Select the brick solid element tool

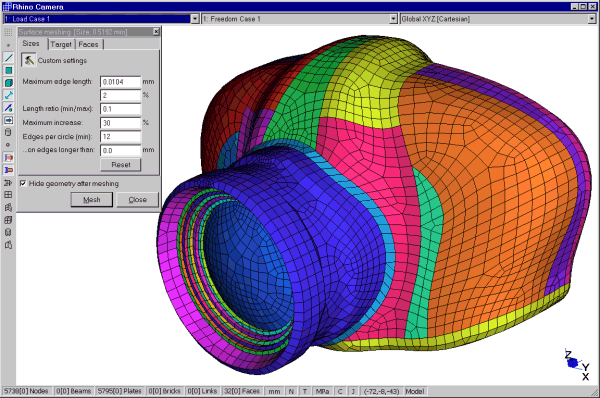(x=8, y=83)
